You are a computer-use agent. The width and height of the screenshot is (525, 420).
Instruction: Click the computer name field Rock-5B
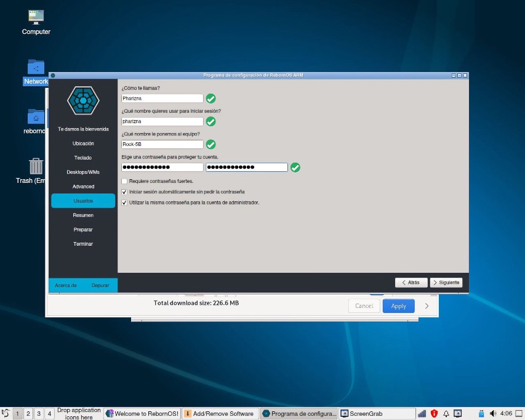click(x=162, y=144)
